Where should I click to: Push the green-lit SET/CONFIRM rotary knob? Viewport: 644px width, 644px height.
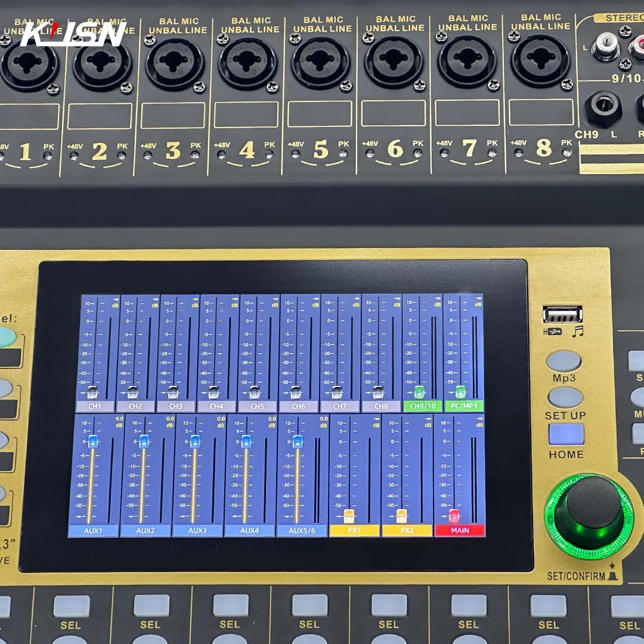click(589, 516)
